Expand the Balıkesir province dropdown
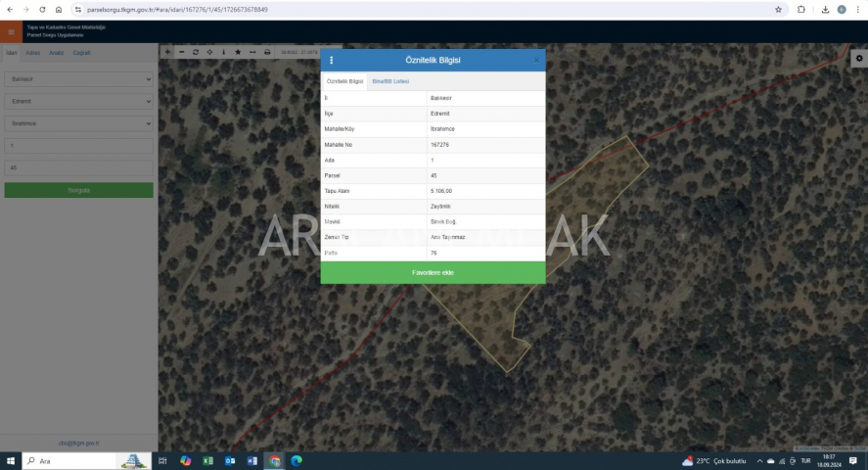Image resolution: width=868 pixels, height=470 pixels. tap(78, 79)
